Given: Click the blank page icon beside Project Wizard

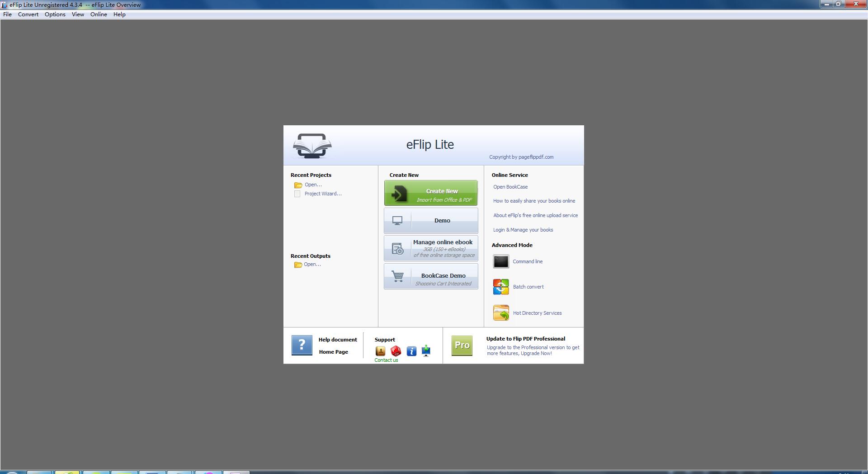Looking at the screenshot, I should 297,194.
